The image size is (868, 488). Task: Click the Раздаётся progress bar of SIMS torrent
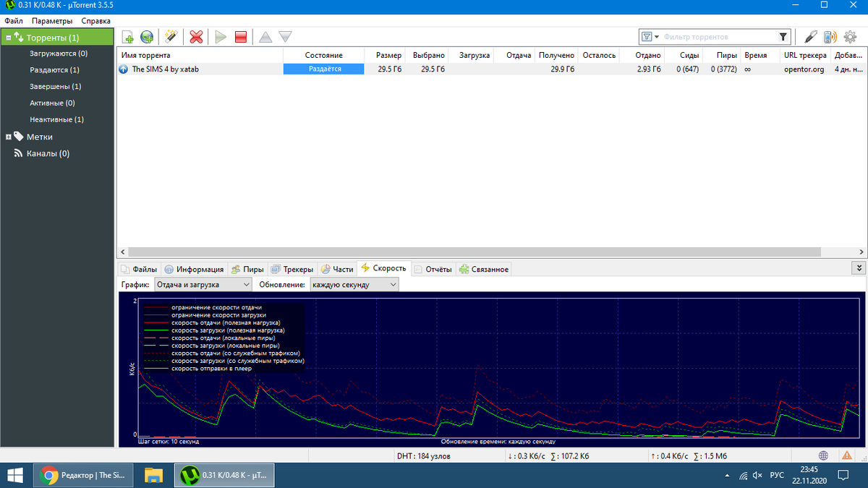click(x=323, y=69)
